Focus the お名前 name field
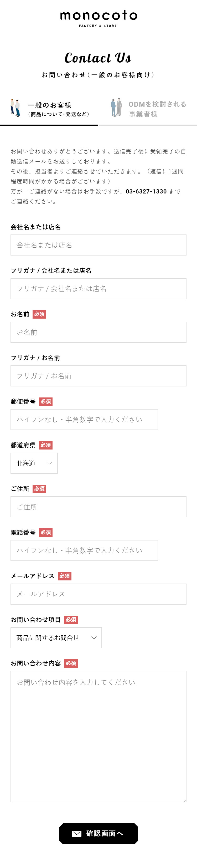The height and width of the screenshot is (868, 197). pos(98,332)
